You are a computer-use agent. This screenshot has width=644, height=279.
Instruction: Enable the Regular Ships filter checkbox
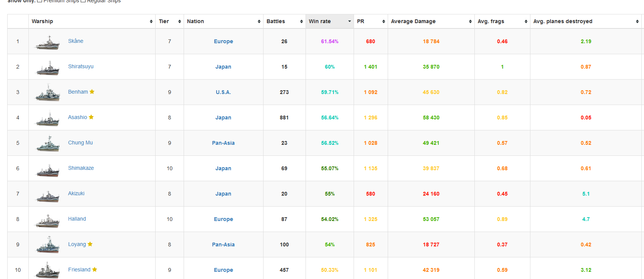[x=83, y=1]
